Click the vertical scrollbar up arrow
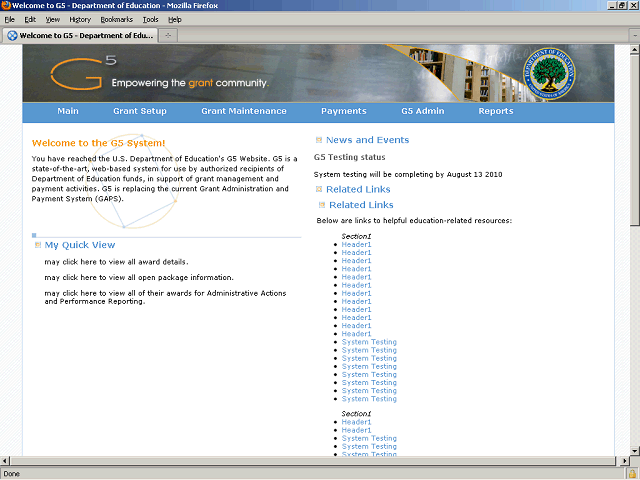 pyautogui.click(x=635, y=50)
